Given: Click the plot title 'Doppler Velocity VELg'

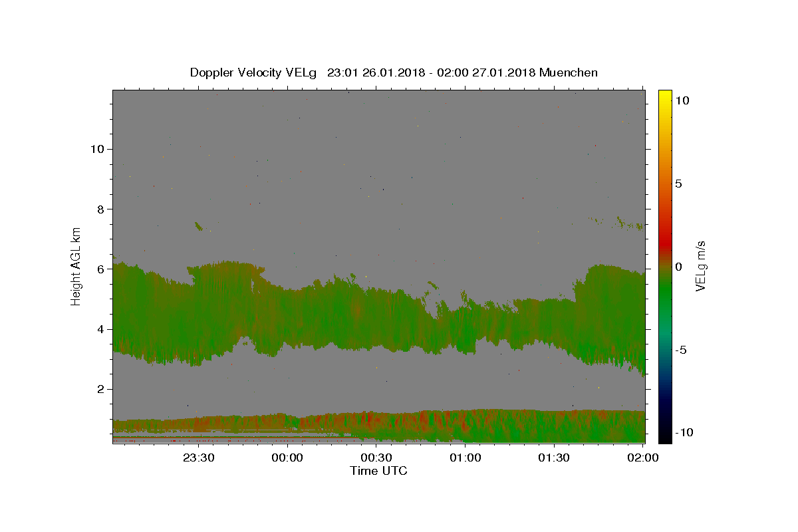Looking at the screenshot, I should [255, 72].
